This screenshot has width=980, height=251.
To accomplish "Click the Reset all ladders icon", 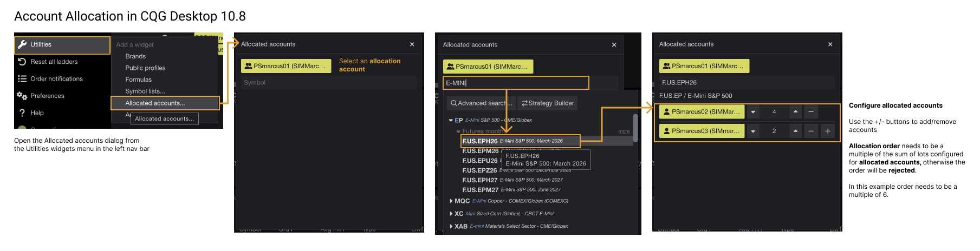I will 22,62.
